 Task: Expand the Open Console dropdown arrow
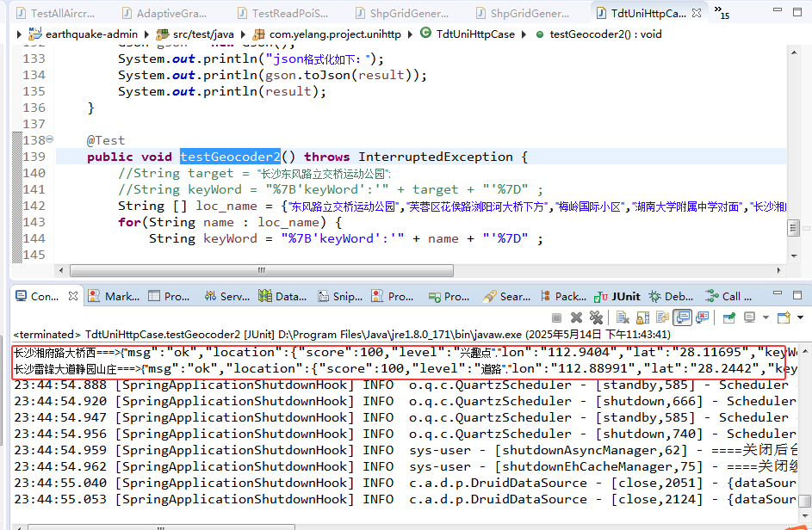point(800,317)
